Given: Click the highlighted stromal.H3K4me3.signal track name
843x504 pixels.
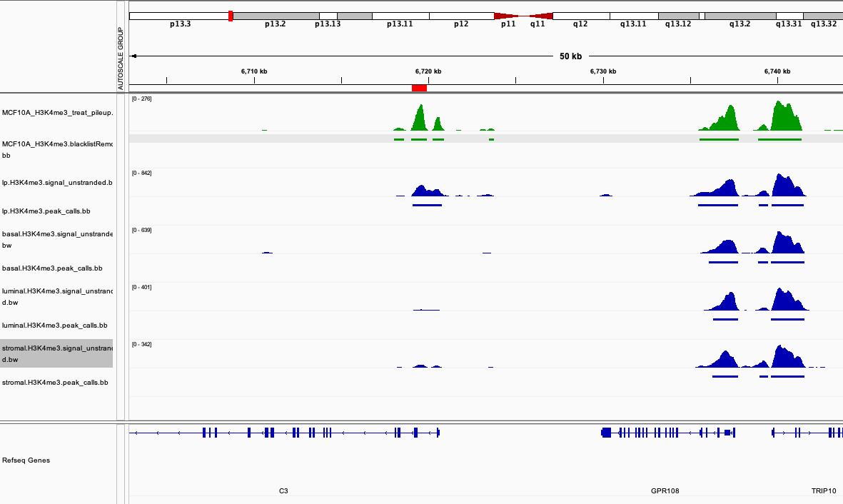Looking at the screenshot, I should (57, 353).
